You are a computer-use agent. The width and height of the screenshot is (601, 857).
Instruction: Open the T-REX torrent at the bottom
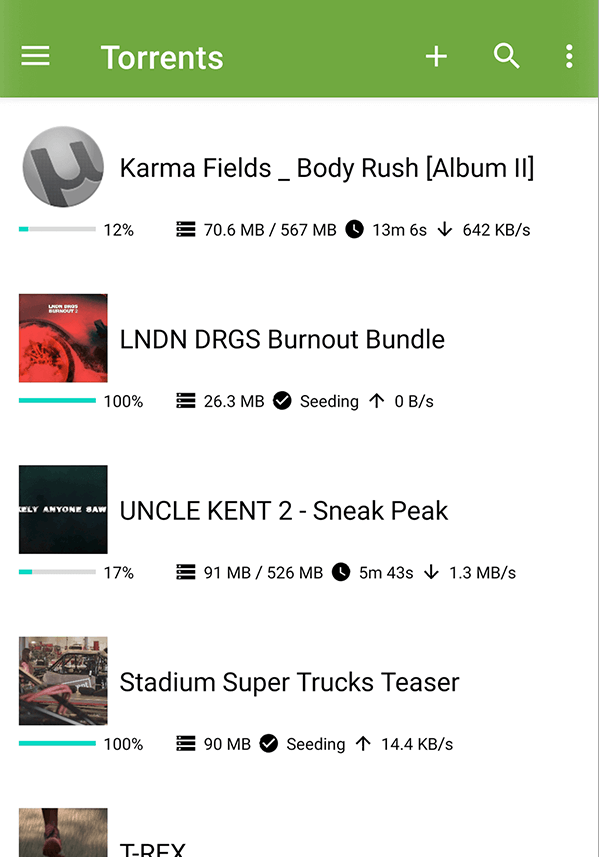point(152,849)
